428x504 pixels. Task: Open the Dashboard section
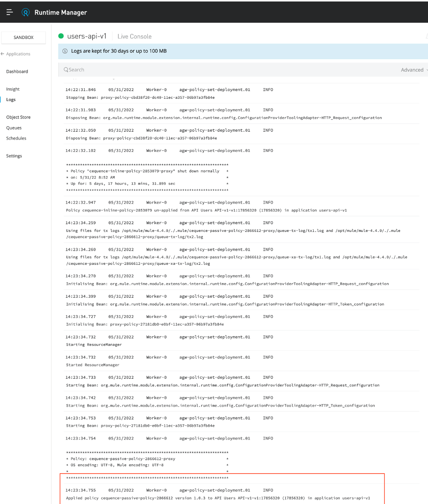coord(17,71)
